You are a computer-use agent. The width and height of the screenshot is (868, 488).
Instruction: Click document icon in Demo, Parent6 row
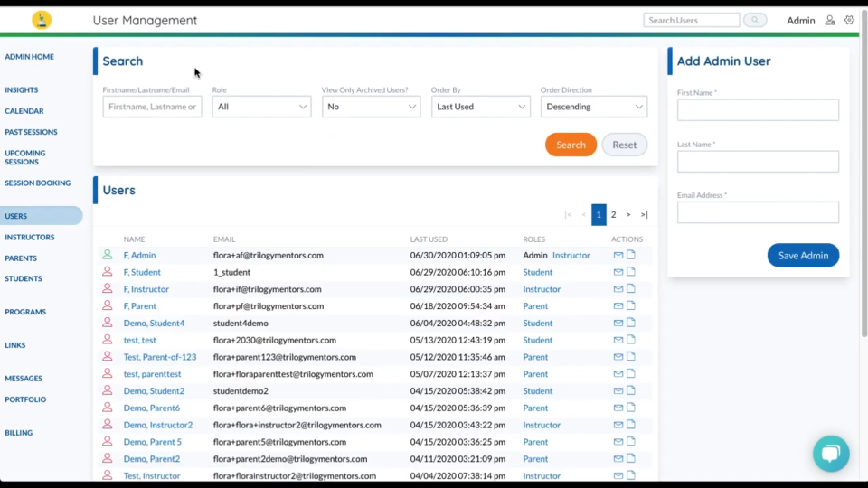(631, 408)
